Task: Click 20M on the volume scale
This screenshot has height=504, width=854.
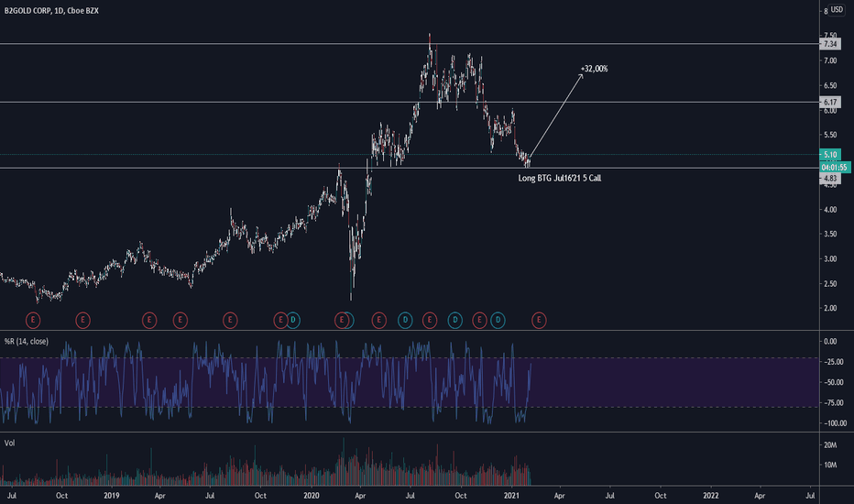Action: (x=830, y=445)
